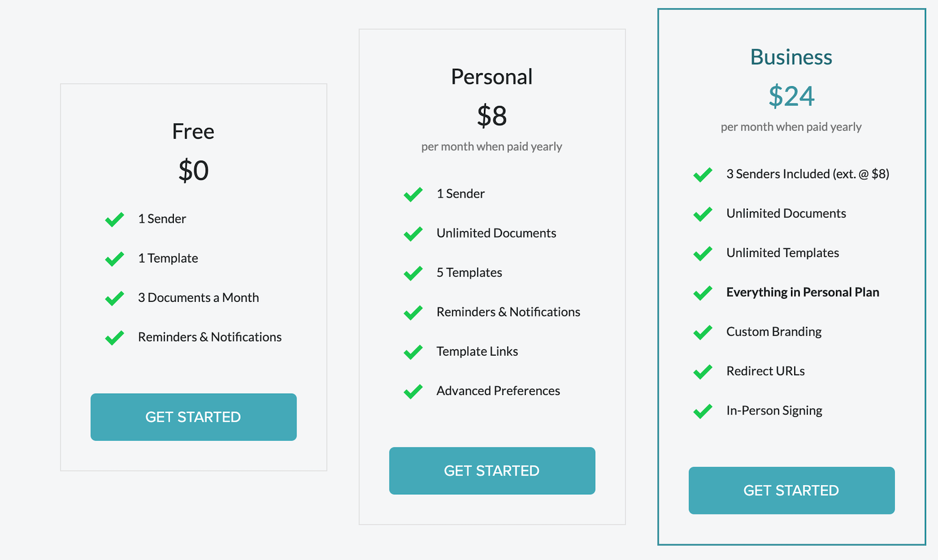Click the checkmark next to Advanced Preferences

[413, 391]
